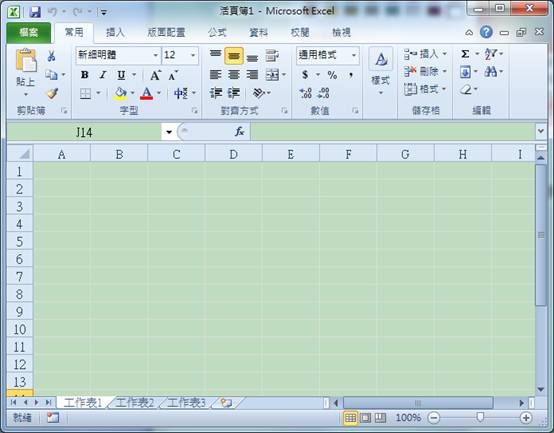The width and height of the screenshot is (554, 433).
Task: Click the macro record icon in status bar
Action: pyautogui.click(x=53, y=418)
